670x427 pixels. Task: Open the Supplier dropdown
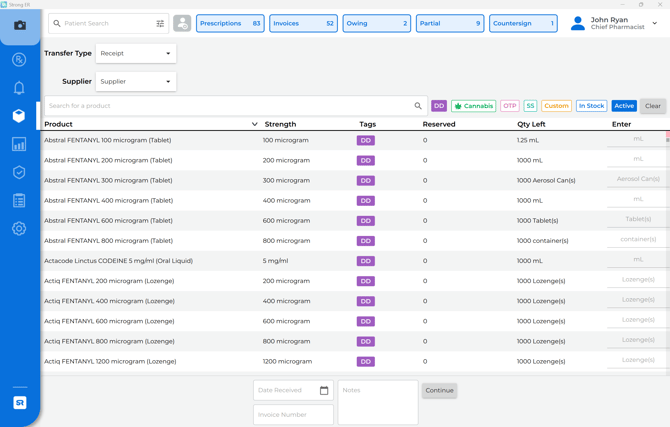click(x=136, y=81)
